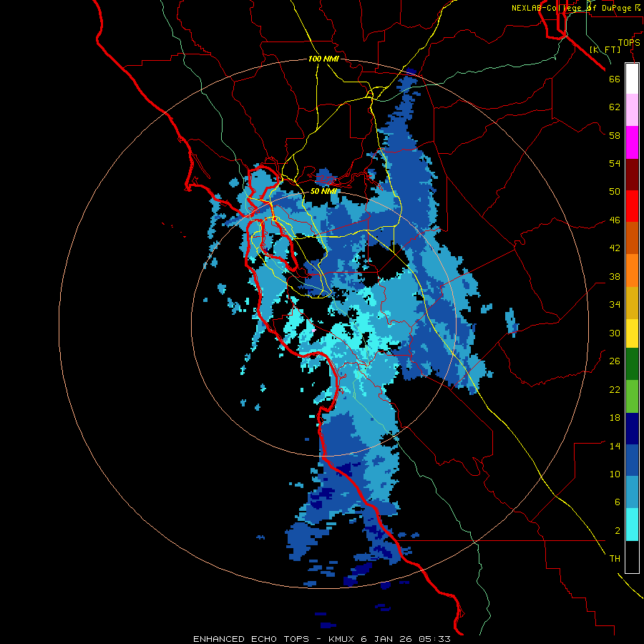Click the [K FT] units label

click(x=605, y=50)
